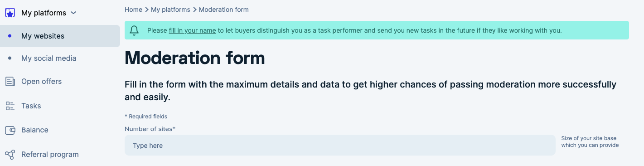The width and height of the screenshot is (644, 166).
Task: Go to the Tasks page label
Action: click(x=31, y=106)
